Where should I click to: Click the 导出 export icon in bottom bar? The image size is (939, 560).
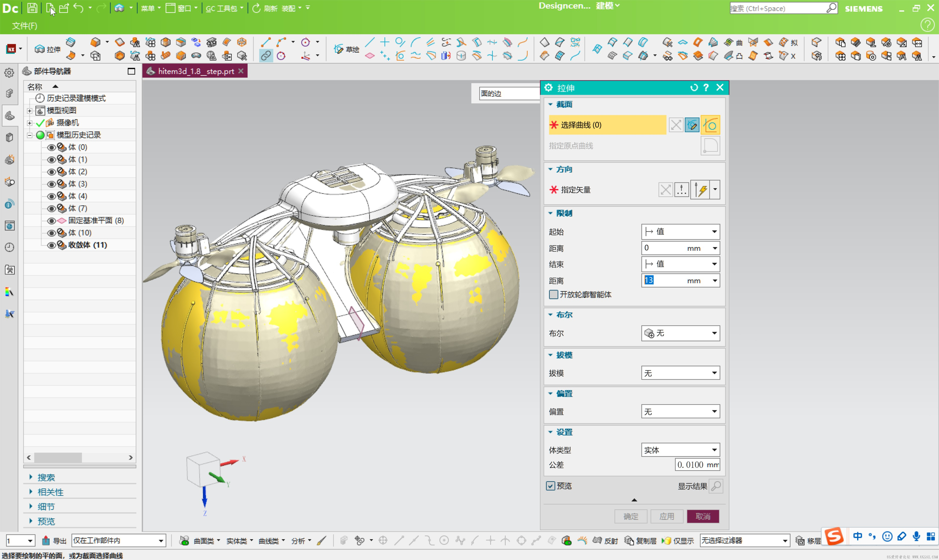tap(46, 540)
